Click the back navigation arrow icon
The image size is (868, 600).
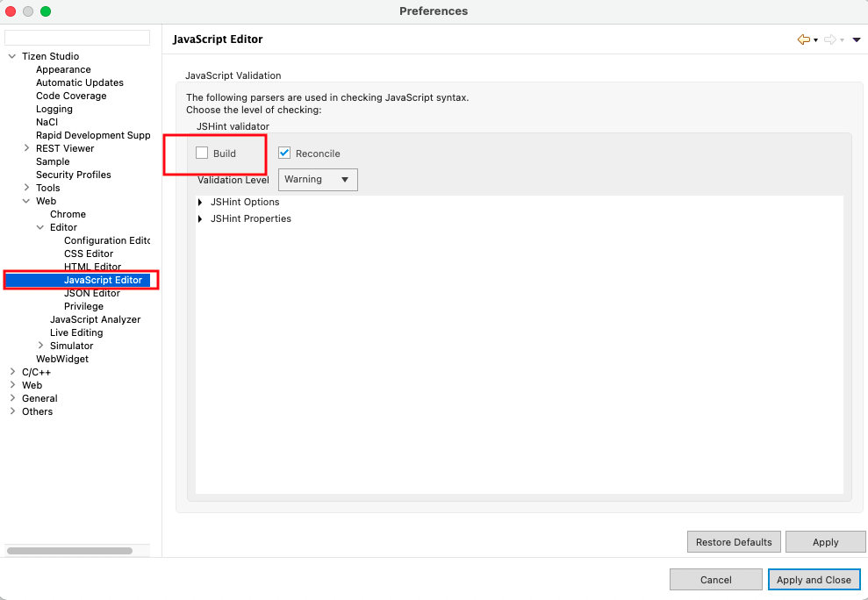coord(803,39)
